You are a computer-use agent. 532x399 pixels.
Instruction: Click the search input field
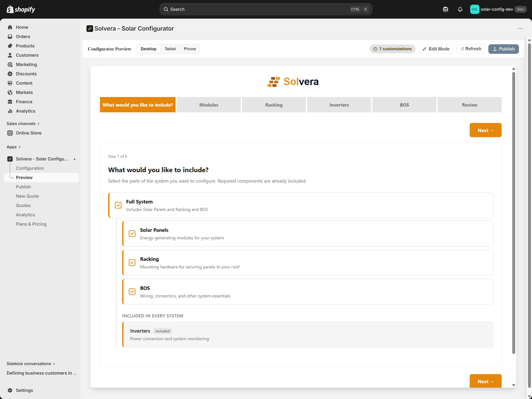[266, 9]
